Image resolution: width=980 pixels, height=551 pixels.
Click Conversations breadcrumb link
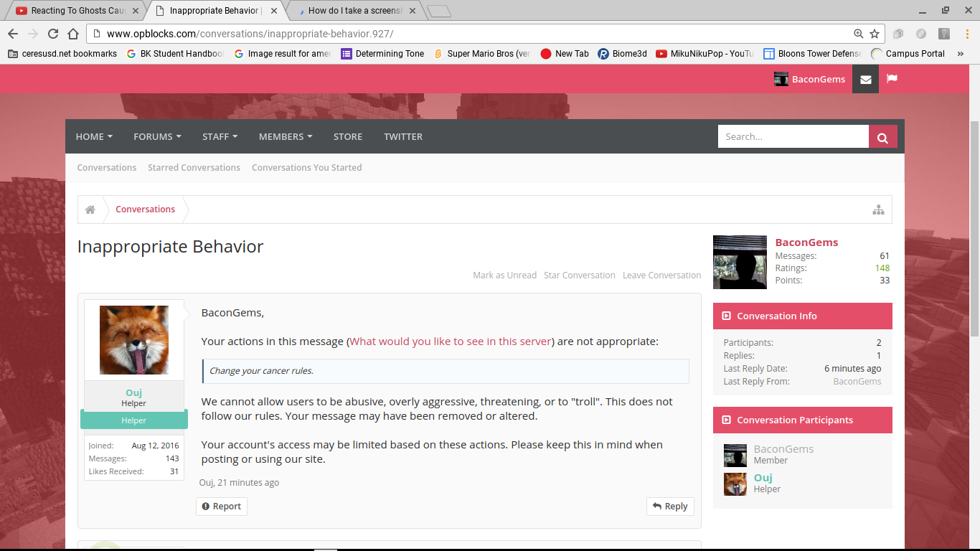pos(145,209)
